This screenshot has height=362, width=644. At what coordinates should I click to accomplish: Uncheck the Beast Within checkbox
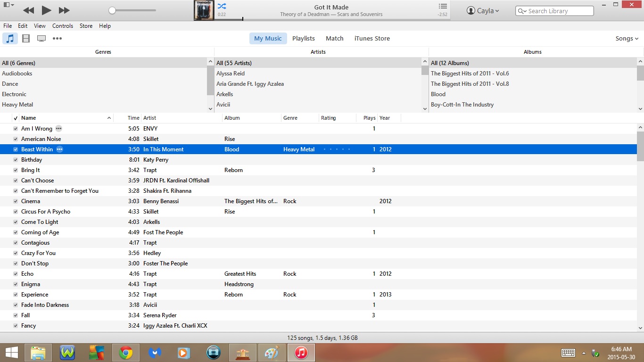click(x=16, y=149)
